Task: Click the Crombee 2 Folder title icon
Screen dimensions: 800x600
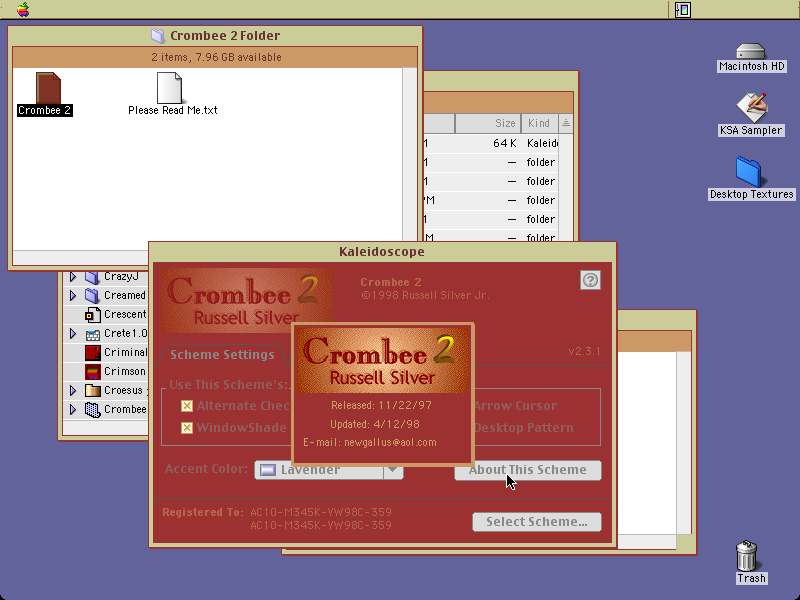Action: (x=158, y=36)
